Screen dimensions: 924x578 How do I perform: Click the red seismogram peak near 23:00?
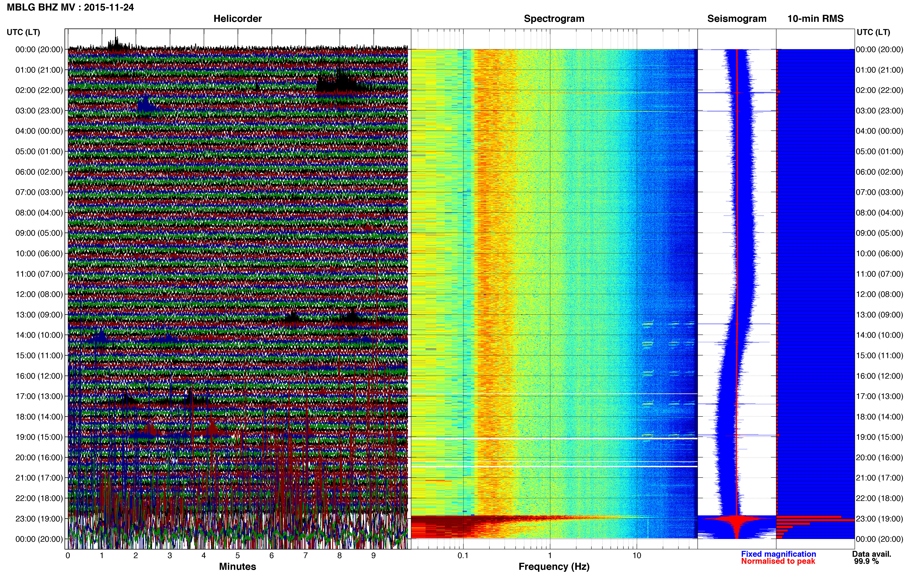pos(737,519)
